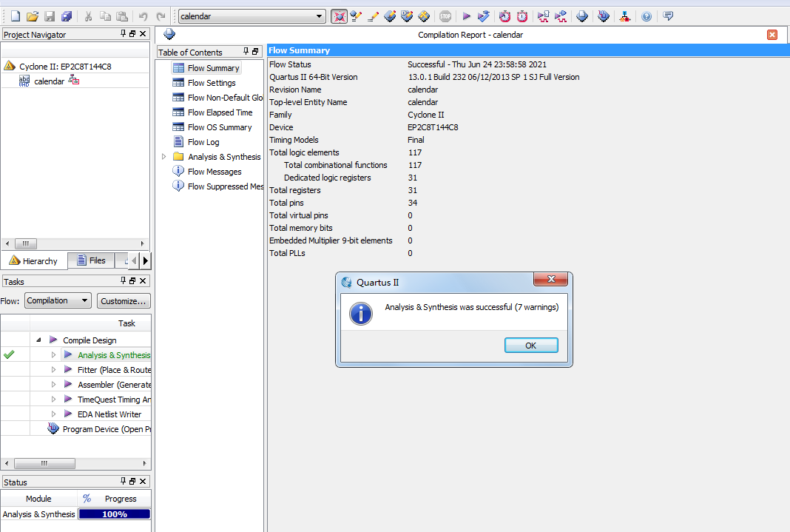Select Flow Settings in Table of Contents
This screenshot has width=790, height=532.
[212, 83]
